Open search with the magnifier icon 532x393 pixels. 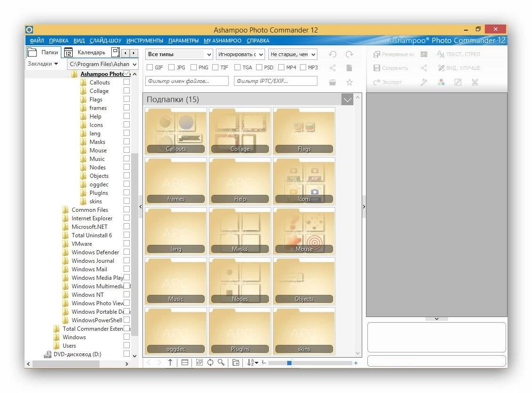click(221, 362)
